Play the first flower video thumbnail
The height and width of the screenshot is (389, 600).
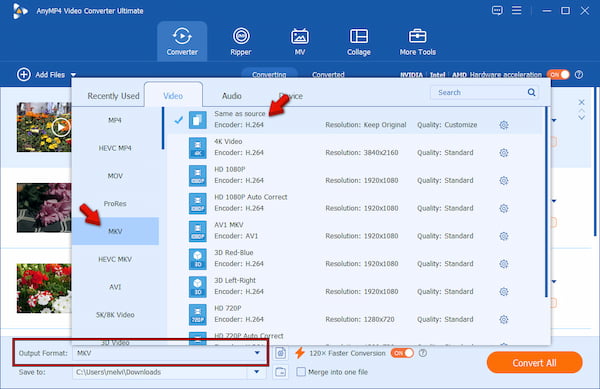click(x=61, y=127)
